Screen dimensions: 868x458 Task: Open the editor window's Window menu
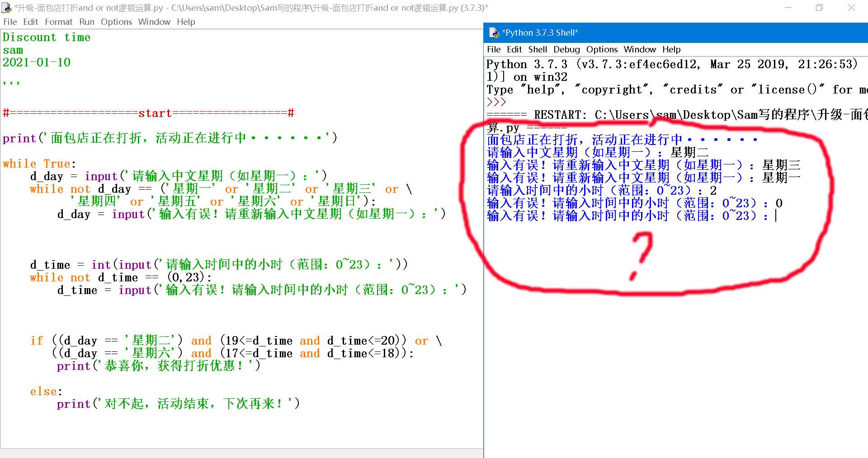pos(154,22)
